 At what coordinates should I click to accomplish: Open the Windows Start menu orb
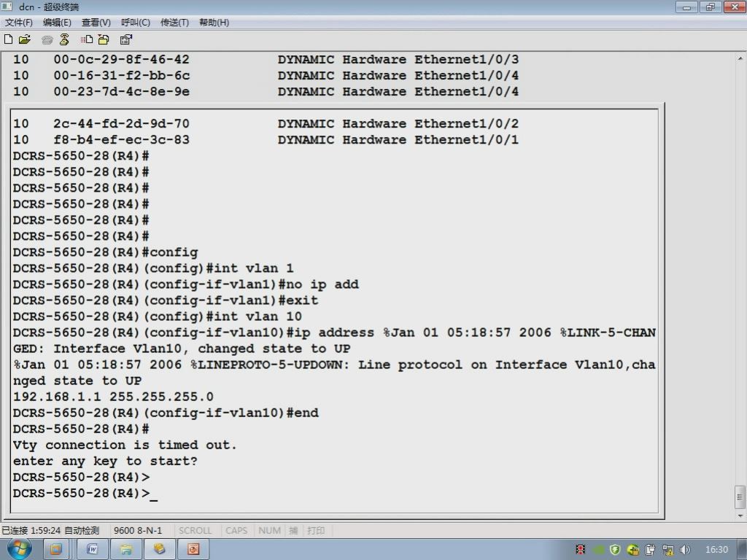[x=20, y=549]
